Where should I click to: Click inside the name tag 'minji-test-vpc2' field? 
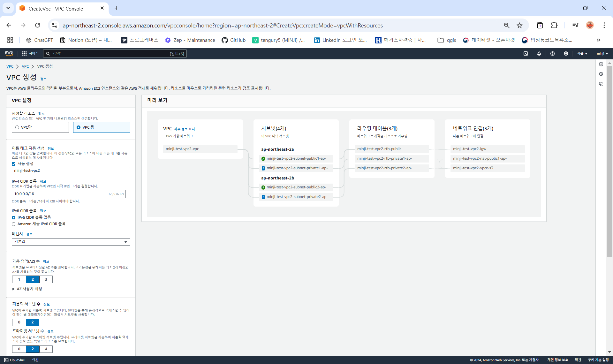coord(71,171)
